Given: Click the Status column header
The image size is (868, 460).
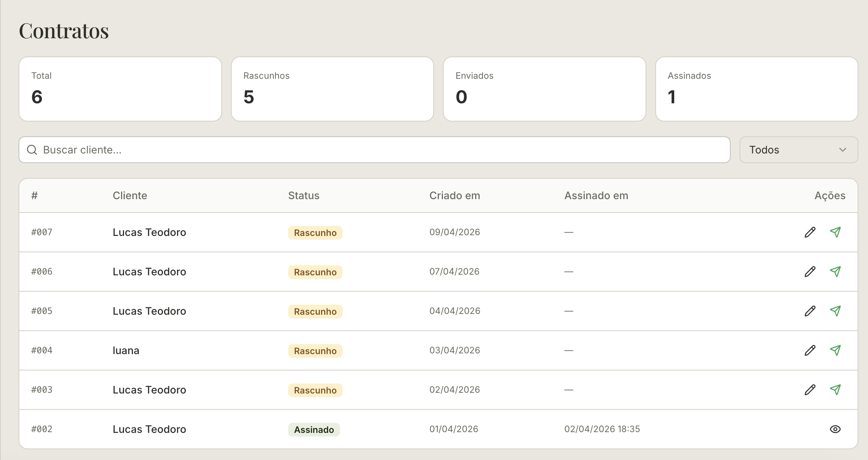Looking at the screenshot, I should pyautogui.click(x=304, y=195).
